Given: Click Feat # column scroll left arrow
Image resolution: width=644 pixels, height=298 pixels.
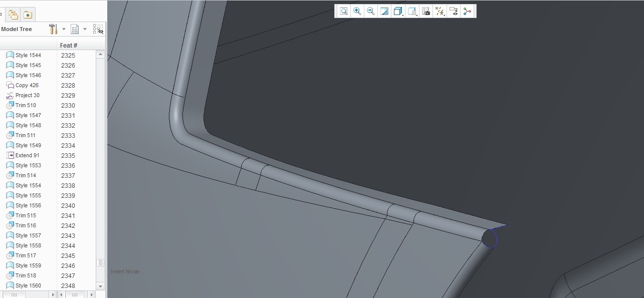Looking at the screenshot, I should click(x=61, y=294).
